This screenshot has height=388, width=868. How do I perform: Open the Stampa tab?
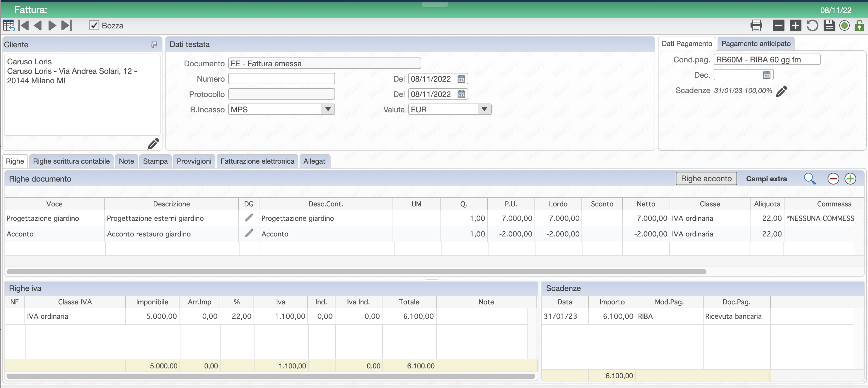pos(155,161)
